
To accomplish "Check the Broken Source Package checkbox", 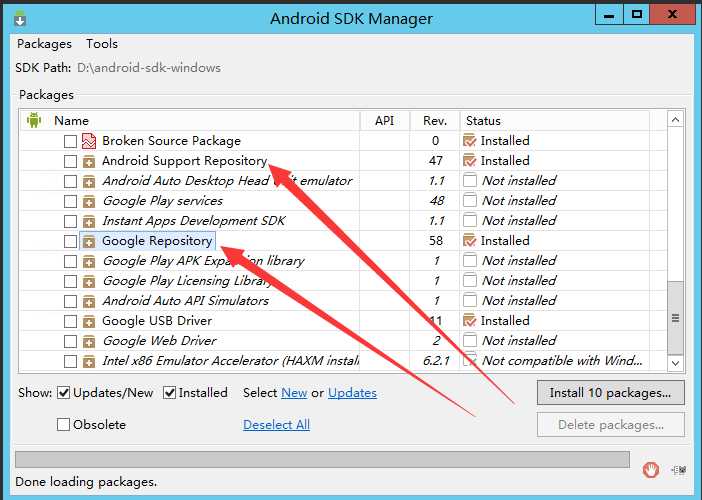I will coord(70,141).
